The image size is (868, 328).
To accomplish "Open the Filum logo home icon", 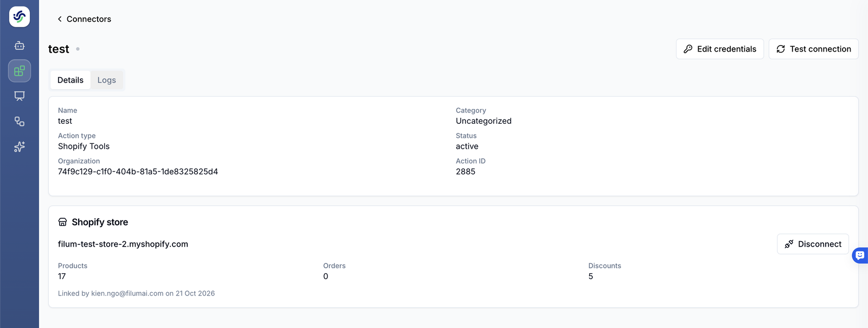I will pos(20,17).
